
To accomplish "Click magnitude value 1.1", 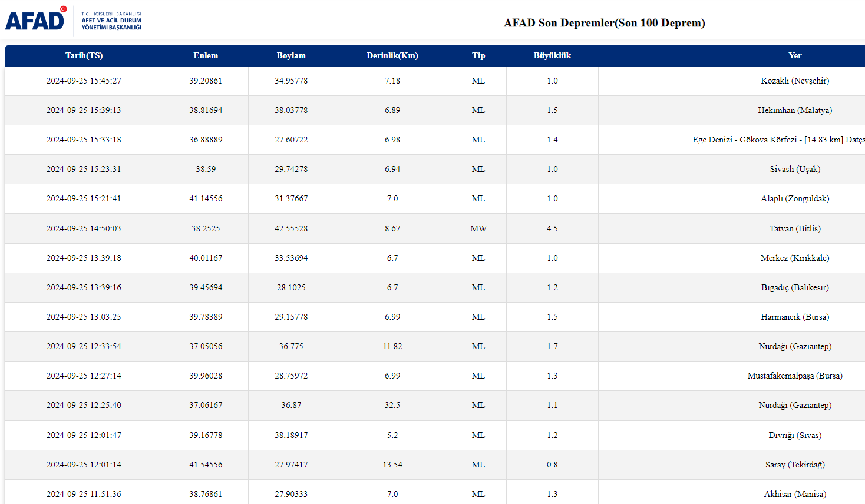I will point(552,405).
